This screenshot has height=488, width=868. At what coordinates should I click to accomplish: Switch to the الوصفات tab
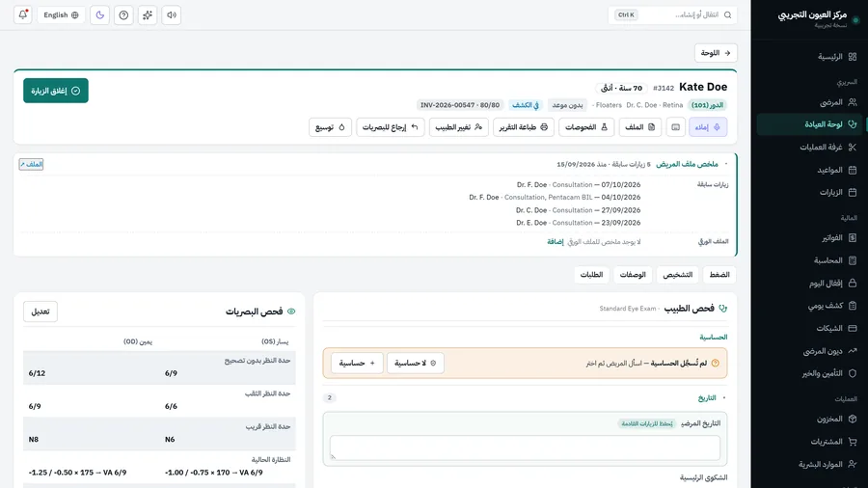pos(633,275)
